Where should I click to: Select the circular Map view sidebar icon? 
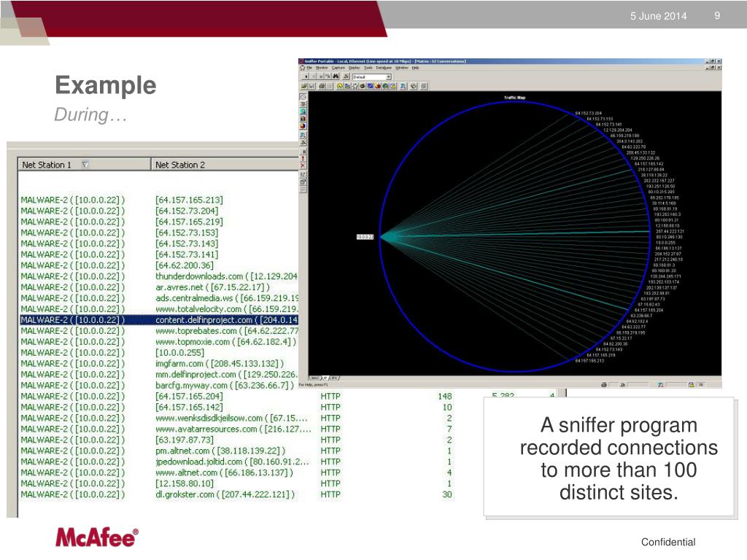coord(303,97)
